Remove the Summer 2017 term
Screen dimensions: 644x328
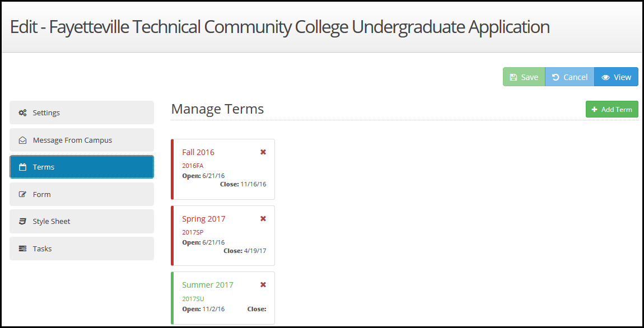(263, 284)
